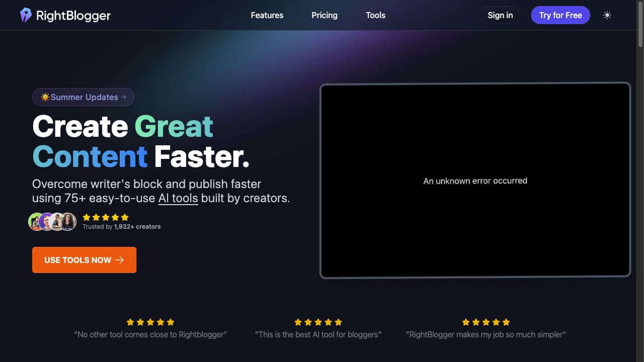Click the RightBlogger brand name text
Image resolution: width=644 pixels, height=362 pixels.
73,16
